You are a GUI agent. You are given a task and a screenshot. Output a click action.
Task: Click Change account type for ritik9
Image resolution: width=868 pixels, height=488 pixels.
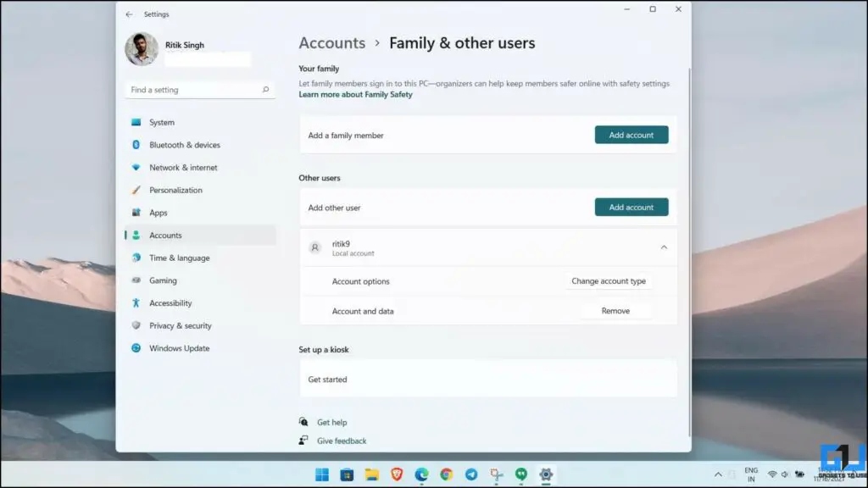click(609, 280)
